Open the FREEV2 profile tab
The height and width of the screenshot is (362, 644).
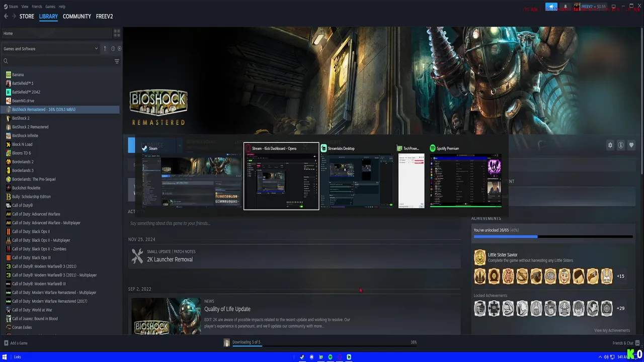tap(105, 16)
